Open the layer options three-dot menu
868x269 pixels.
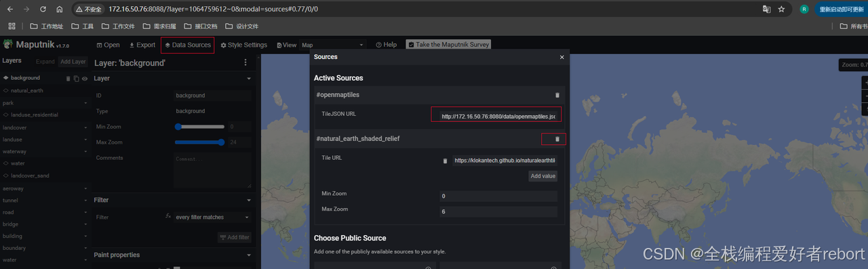click(245, 62)
